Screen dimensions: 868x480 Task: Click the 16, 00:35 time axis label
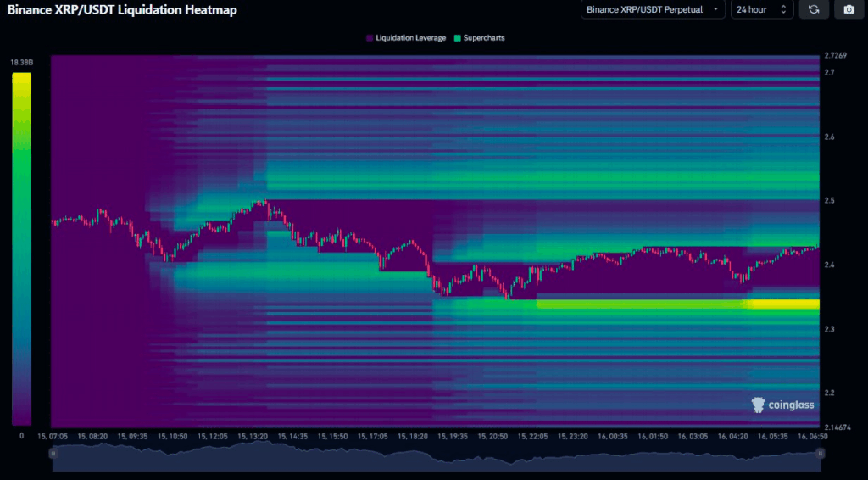(613, 436)
